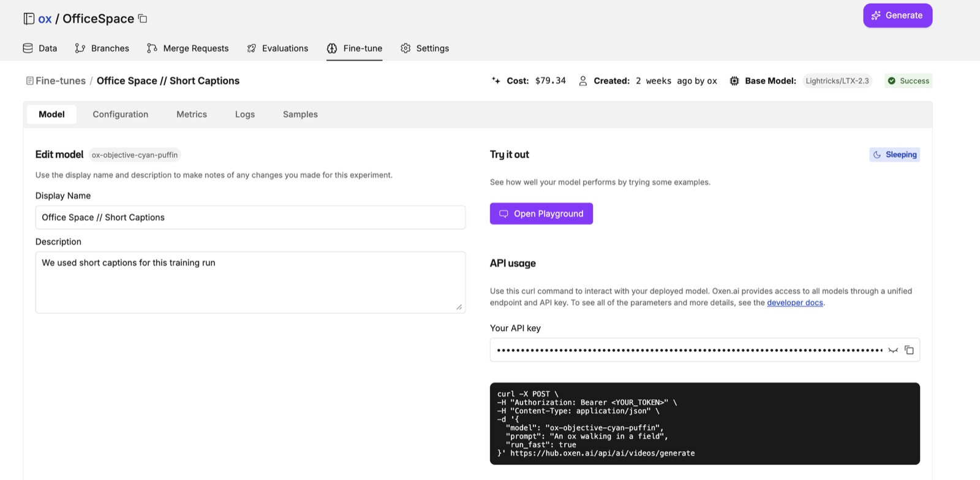The image size is (980, 480).
Task: Click the Merge Requests icon
Action: coord(152,48)
